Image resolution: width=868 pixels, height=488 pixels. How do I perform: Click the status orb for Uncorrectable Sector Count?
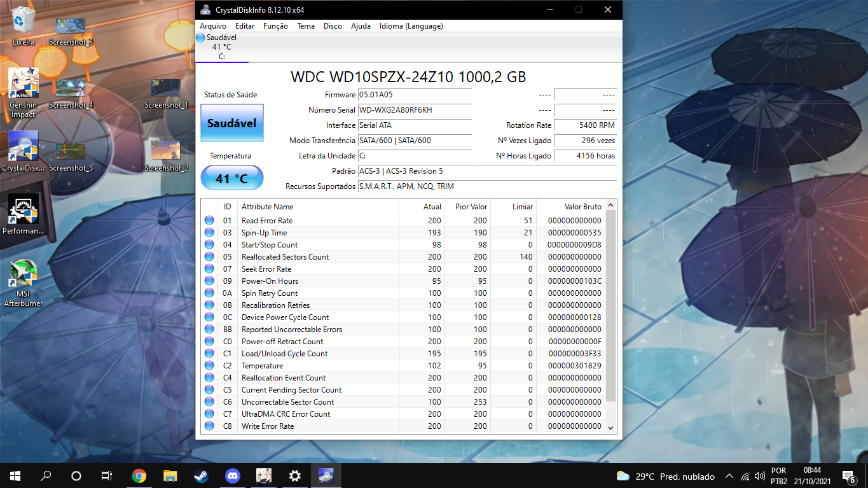pyautogui.click(x=209, y=402)
